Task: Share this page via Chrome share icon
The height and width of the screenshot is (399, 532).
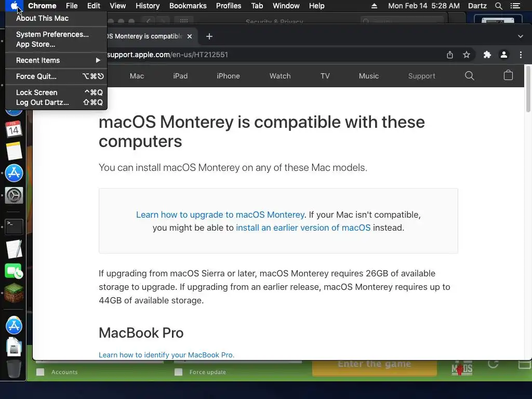Action: pyautogui.click(x=449, y=55)
